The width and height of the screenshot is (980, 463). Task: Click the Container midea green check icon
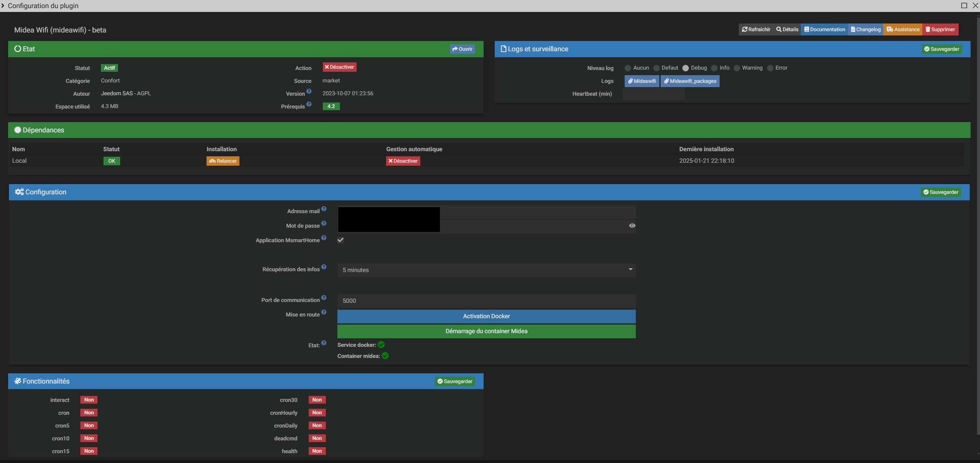point(385,356)
